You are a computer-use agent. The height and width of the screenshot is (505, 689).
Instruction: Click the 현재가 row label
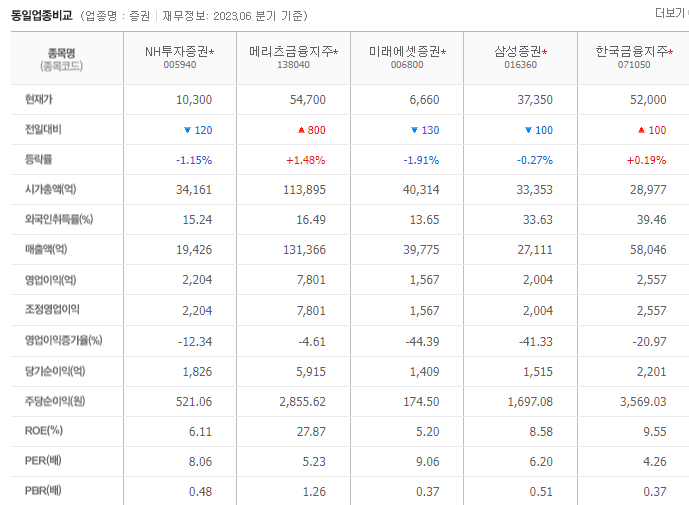[39, 99]
